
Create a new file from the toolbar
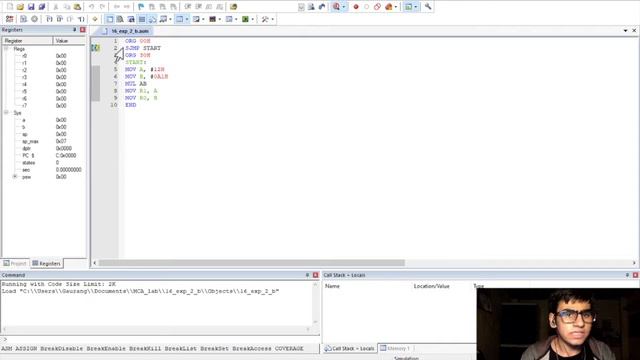click(x=10, y=7)
